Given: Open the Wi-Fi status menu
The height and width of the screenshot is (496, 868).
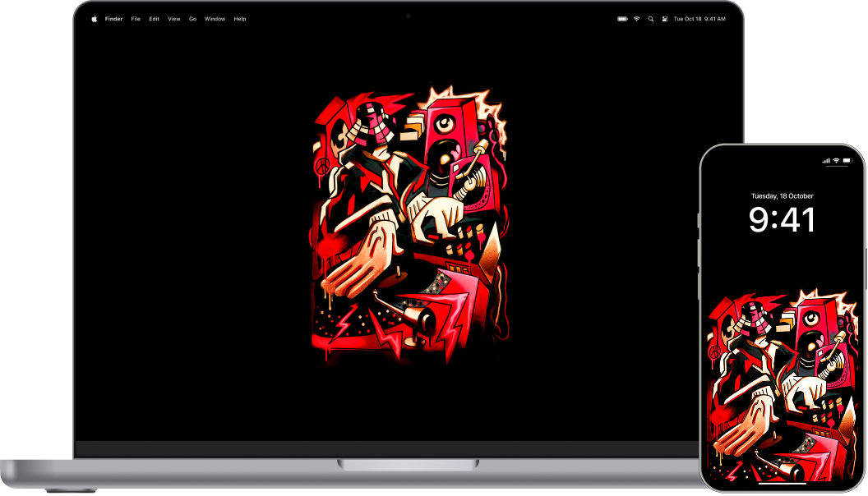Looking at the screenshot, I should 636,18.
